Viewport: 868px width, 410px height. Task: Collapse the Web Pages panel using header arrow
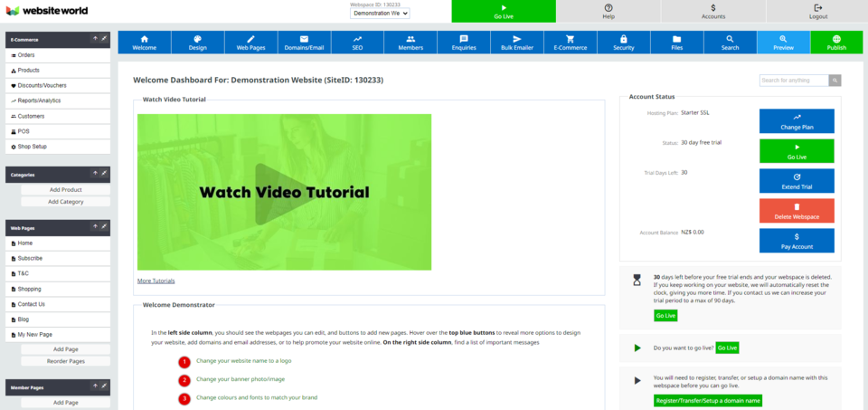[x=95, y=227]
